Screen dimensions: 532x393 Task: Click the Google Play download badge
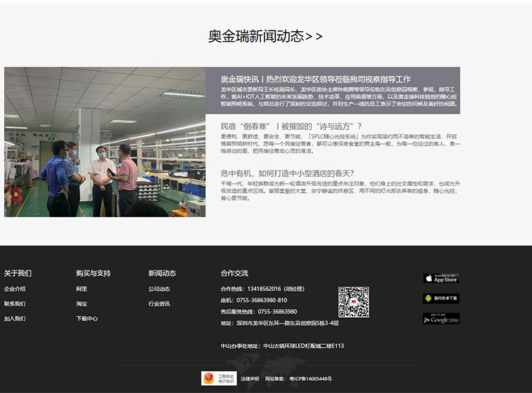pyautogui.click(x=441, y=319)
